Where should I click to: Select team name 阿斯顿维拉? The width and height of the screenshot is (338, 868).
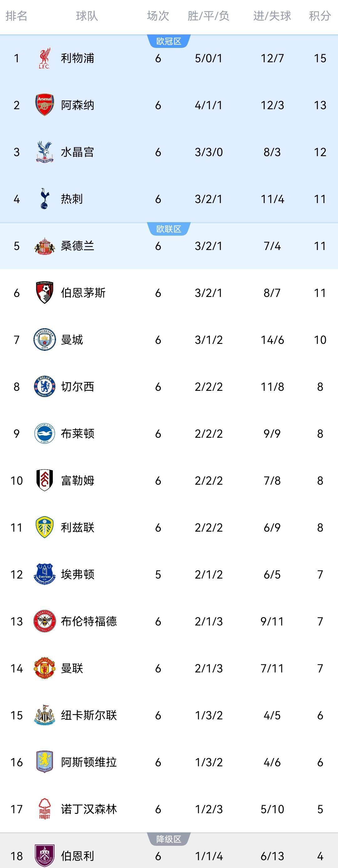pos(89,762)
